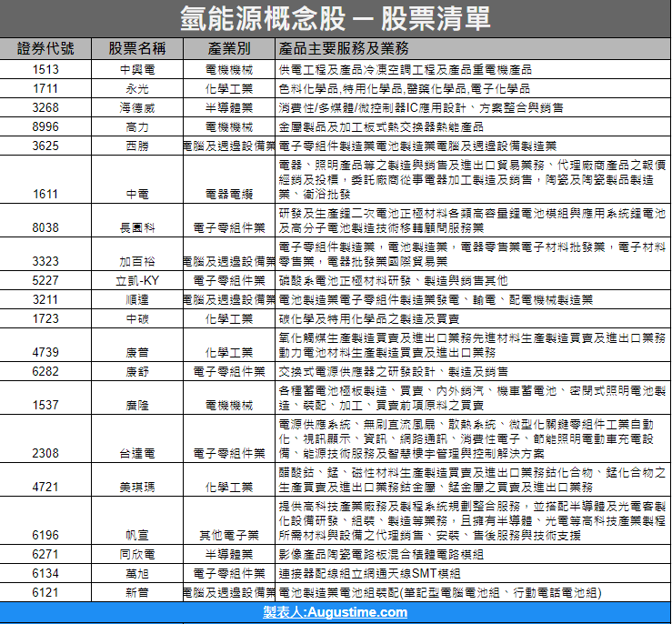Click stock name 立凱-KY

click(x=137, y=280)
